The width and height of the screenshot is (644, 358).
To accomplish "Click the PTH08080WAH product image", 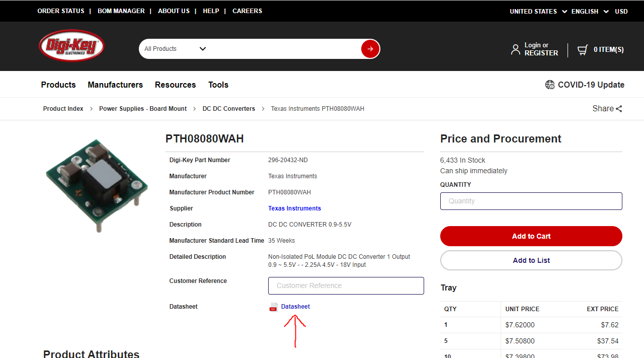I will [x=97, y=185].
